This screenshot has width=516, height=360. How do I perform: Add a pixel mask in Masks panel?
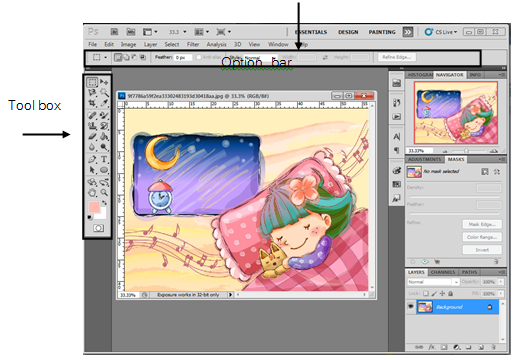[x=485, y=172]
